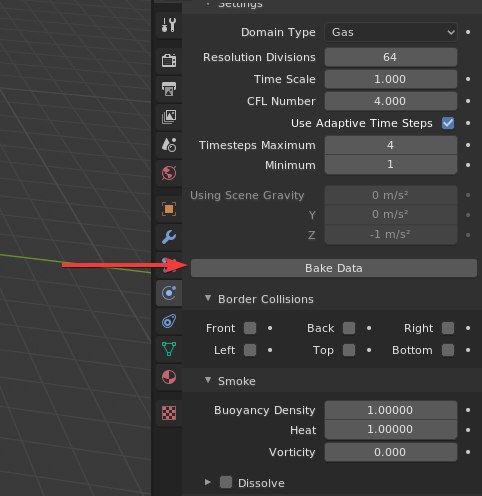Viewport: 482px width, 496px height.
Task: Animate Buoyancy Density via its dot
Action: click(468, 410)
